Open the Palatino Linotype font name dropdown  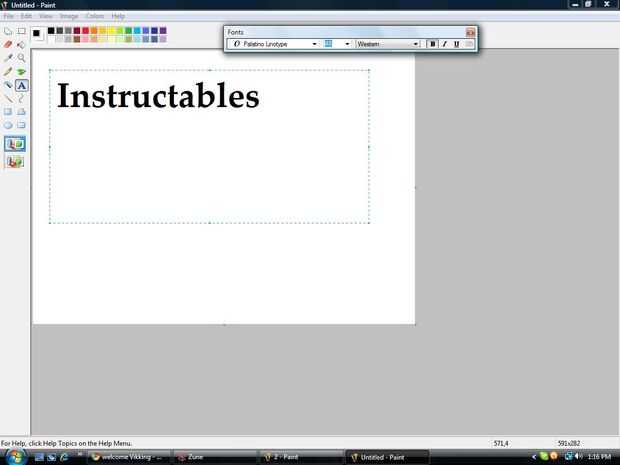tap(314, 44)
